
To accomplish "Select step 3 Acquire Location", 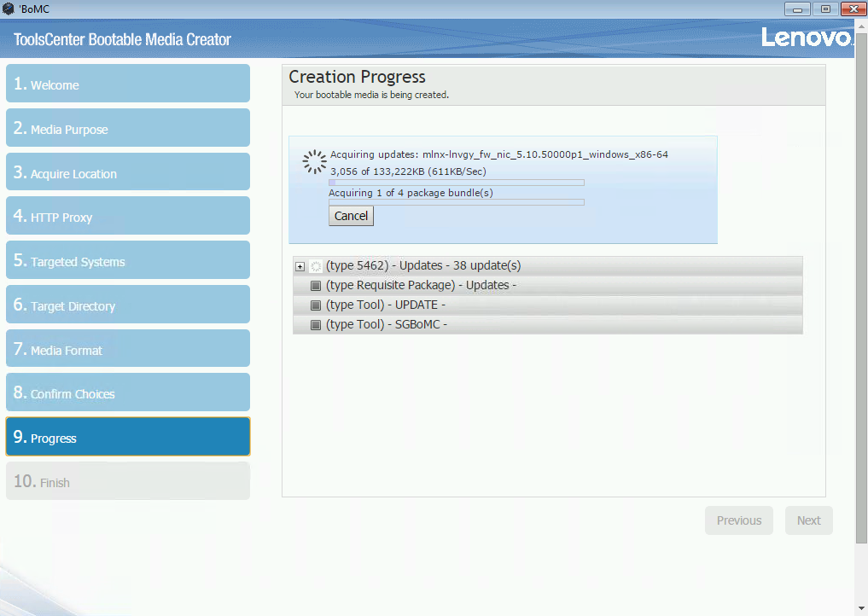I will pyautogui.click(x=128, y=172).
